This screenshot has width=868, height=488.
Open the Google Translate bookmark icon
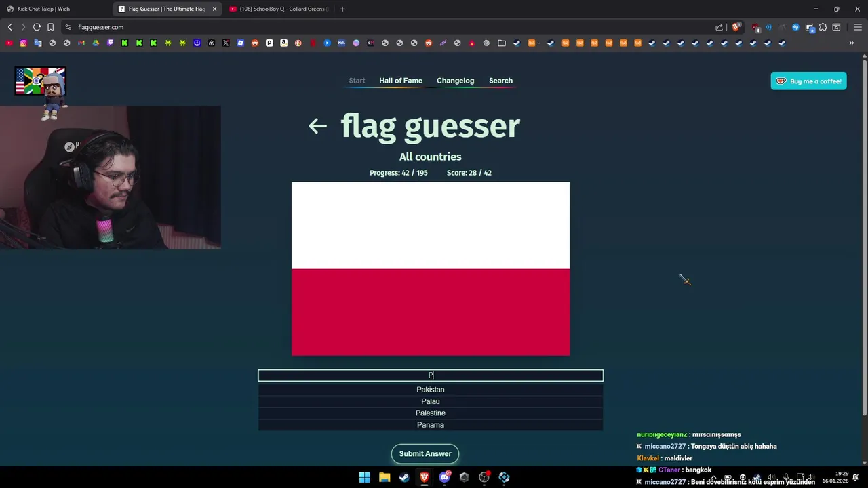[x=37, y=43]
